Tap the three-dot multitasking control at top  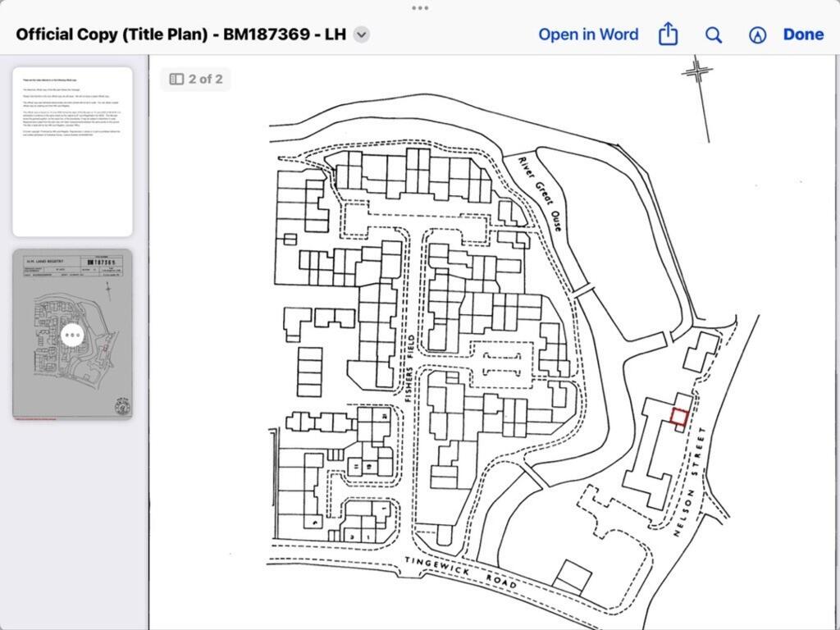click(x=420, y=8)
